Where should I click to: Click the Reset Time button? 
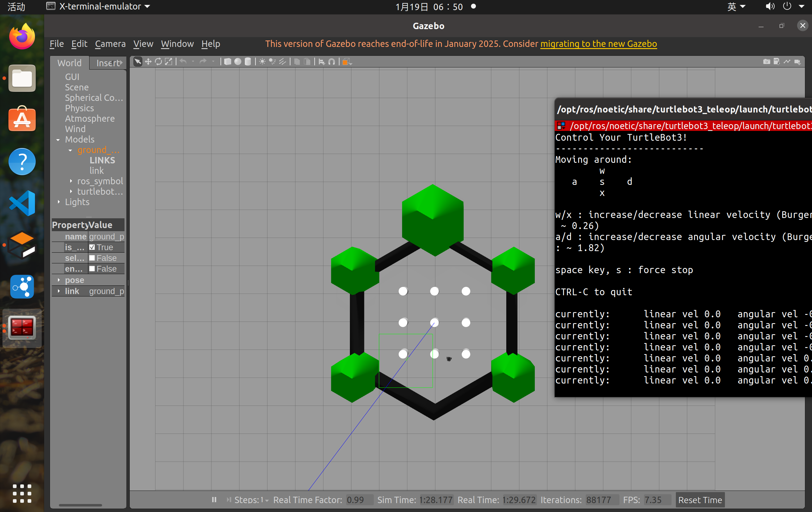pyautogui.click(x=700, y=500)
